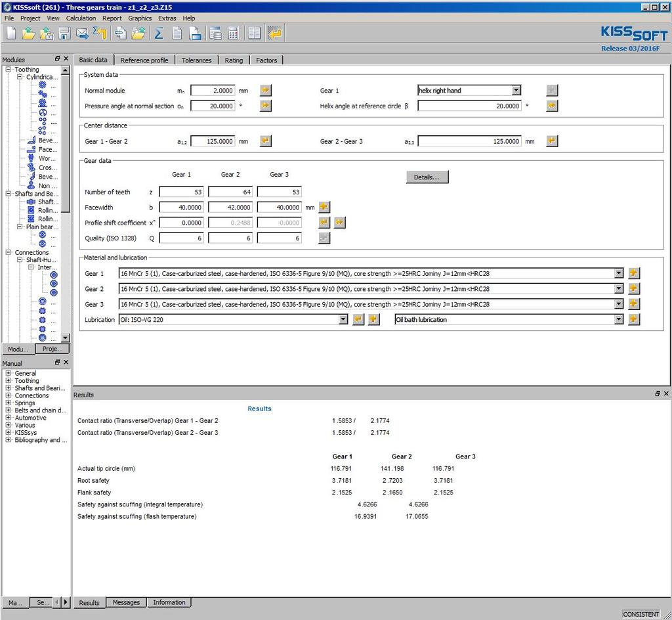Click the plus button for Gear 2 material

click(x=634, y=288)
